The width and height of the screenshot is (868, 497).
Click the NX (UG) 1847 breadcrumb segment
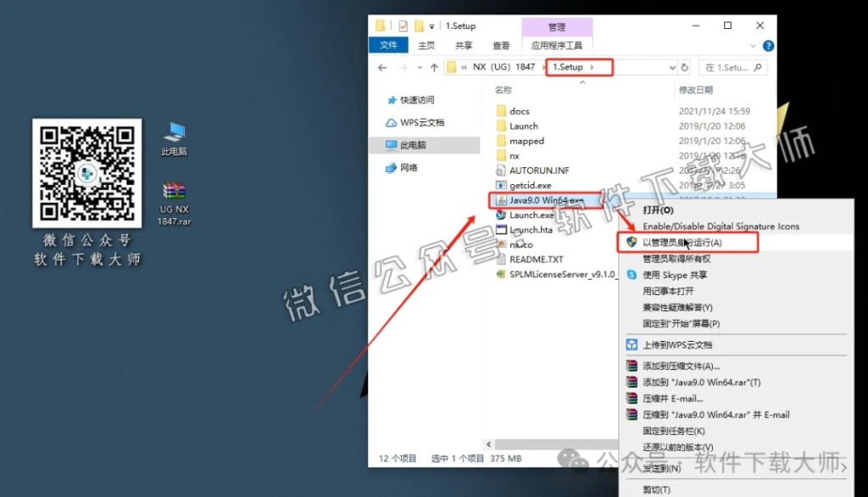(x=504, y=67)
